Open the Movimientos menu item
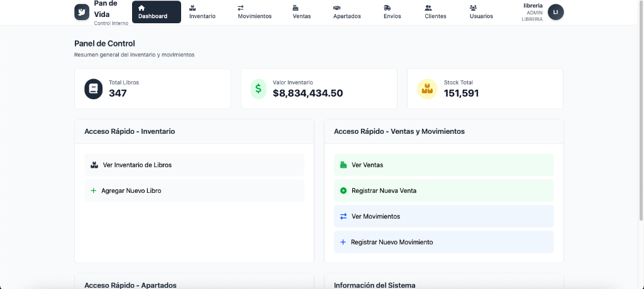This screenshot has width=644, height=289. point(255,12)
